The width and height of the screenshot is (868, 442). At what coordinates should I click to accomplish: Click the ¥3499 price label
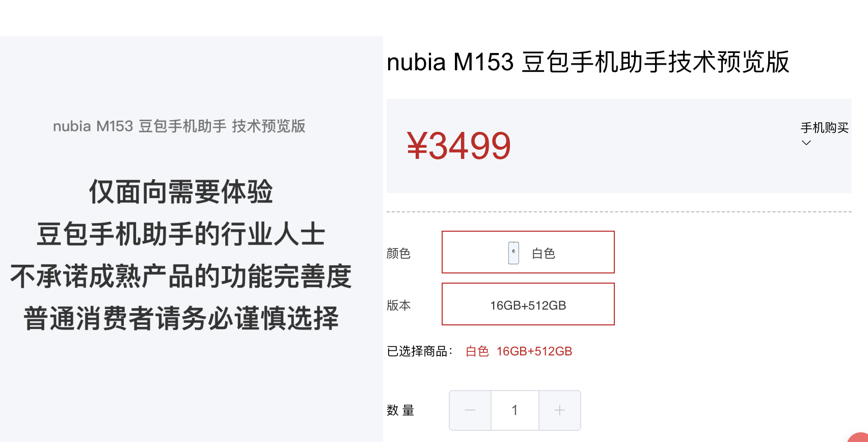459,146
